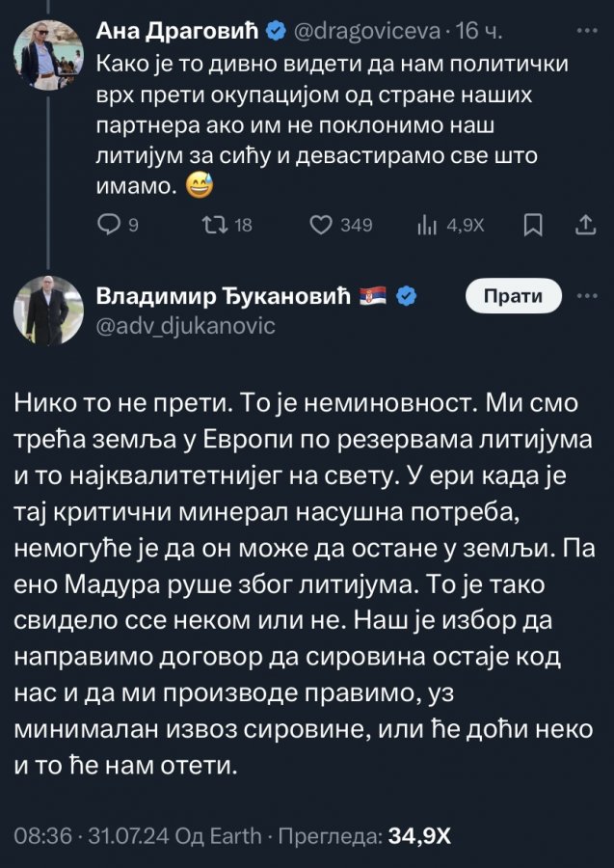
Task: Click the reply icon on Ана Драговић's tweet
Action: pyautogui.click(x=108, y=225)
